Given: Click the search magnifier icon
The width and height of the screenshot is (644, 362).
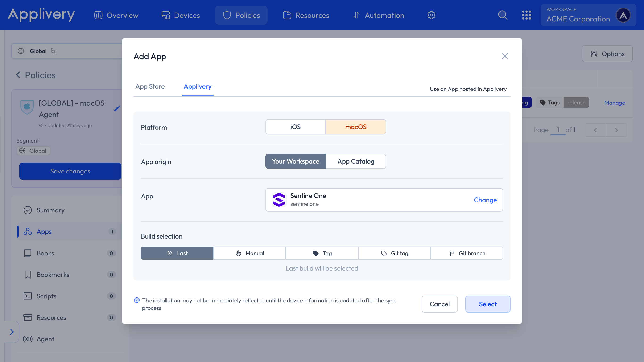Looking at the screenshot, I should 503,15.
